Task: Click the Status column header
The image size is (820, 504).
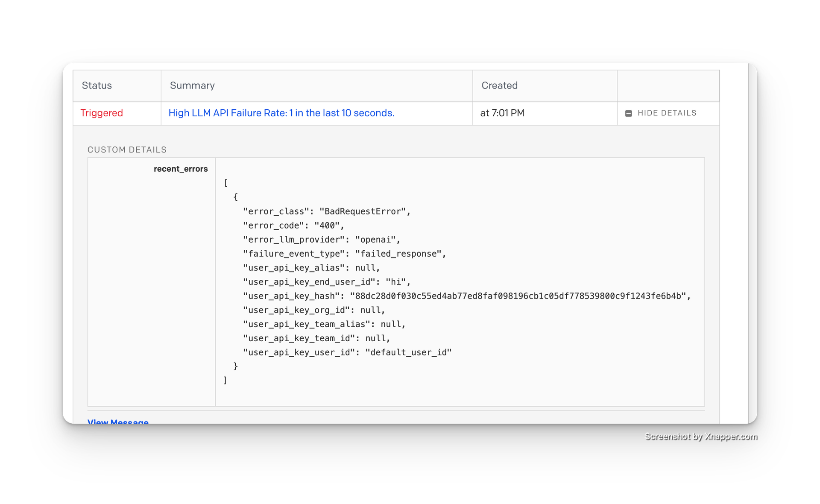Action: pyautogui.click(x=97, y=85)
